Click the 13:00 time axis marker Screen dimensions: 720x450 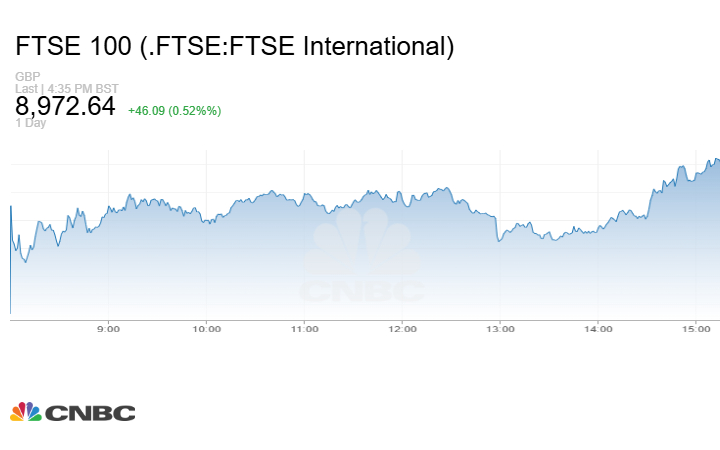coord(500,328)
